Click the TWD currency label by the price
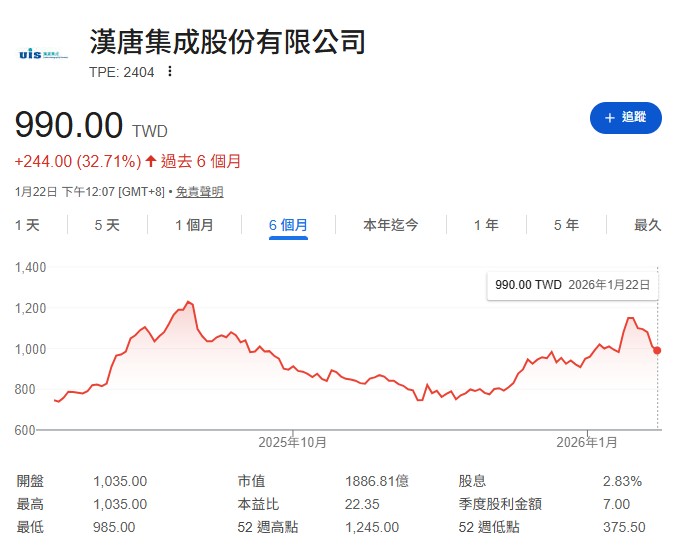 point(150,131)
